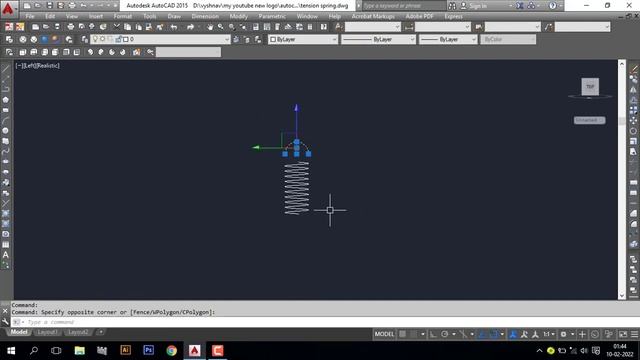Toggle Object Snap Tracking in status bar
This screenshot has height=360, width=640.
coord(482,334)
